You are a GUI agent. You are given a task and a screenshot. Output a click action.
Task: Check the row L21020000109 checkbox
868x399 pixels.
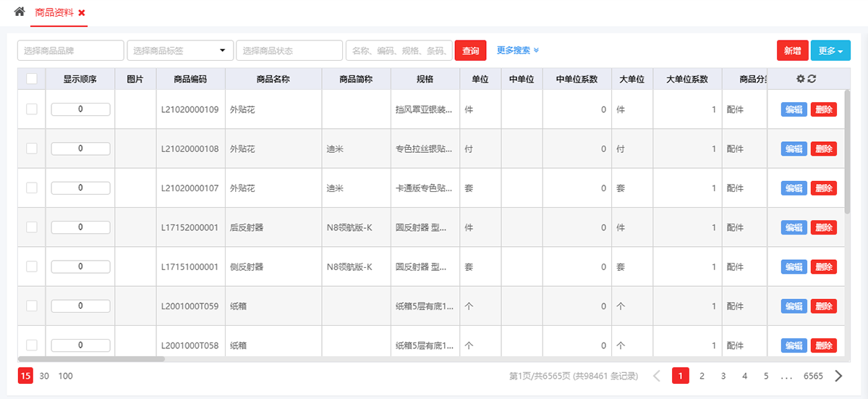tap(32, 109)
